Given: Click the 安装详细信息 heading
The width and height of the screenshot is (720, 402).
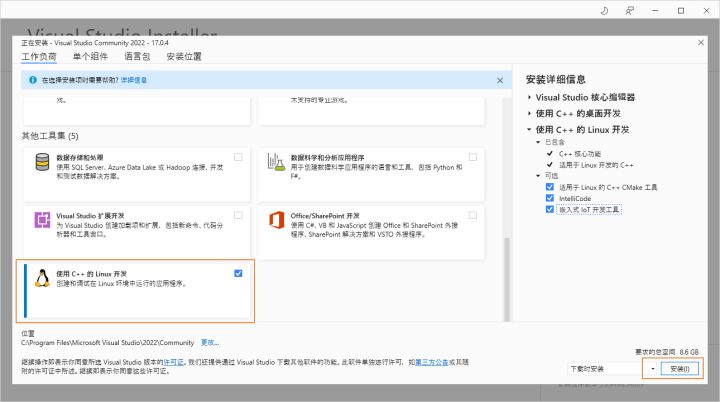Looking at the screenshot, I should click(556, 79).
